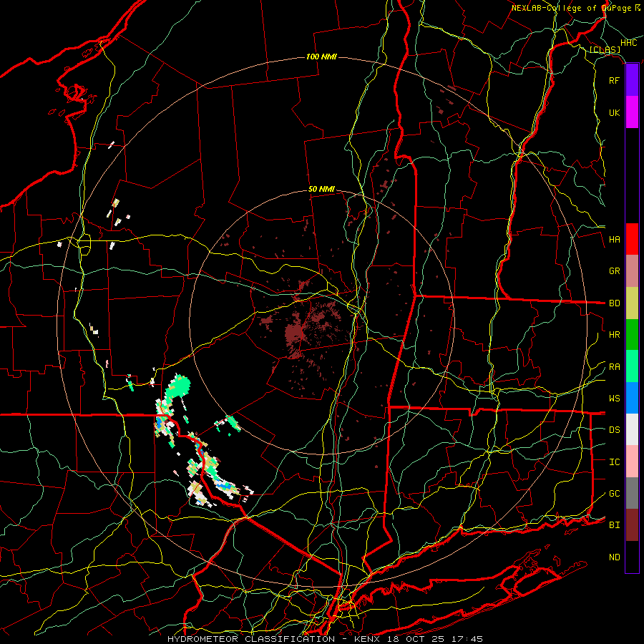Click the 'GC' legend label
Viewport: 644px width, 644px height.
[x=614, y=494]
